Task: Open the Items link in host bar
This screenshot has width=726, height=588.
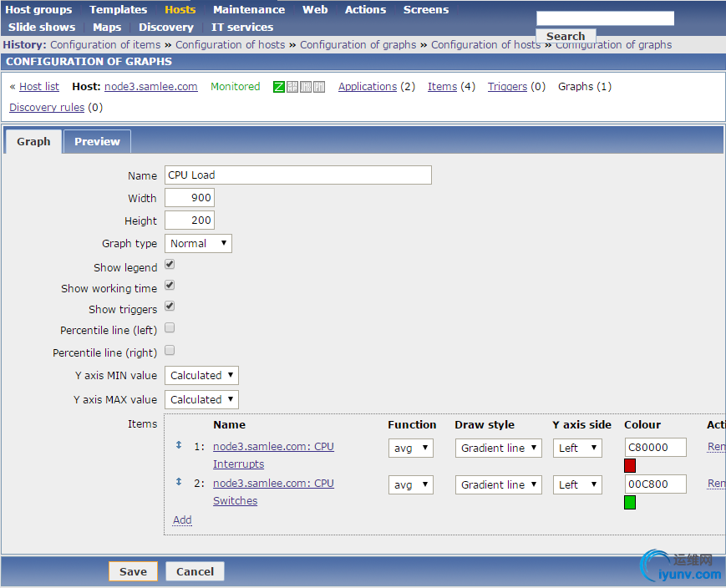Action: tap(442, 87)
